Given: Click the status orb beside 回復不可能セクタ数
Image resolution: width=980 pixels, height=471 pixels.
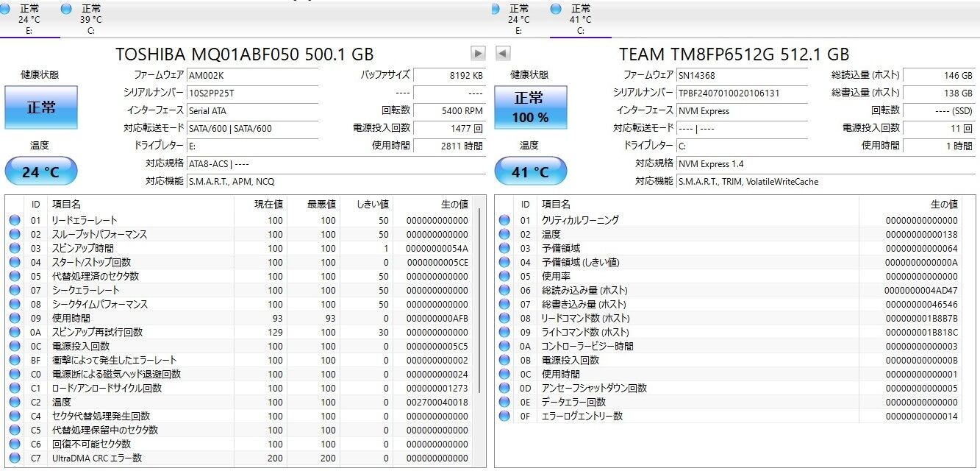Looking at the screenshot, I should click(14, 445).
